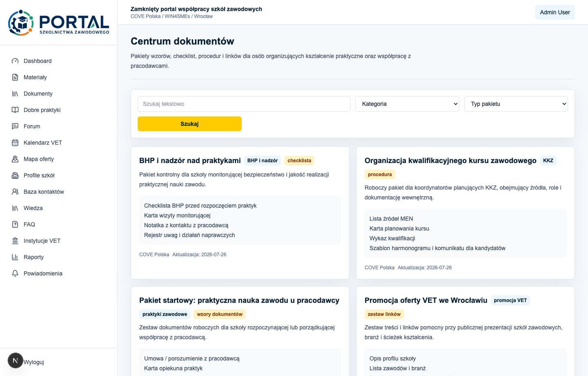Open Powiadomienia menu item

click(59, 273)
